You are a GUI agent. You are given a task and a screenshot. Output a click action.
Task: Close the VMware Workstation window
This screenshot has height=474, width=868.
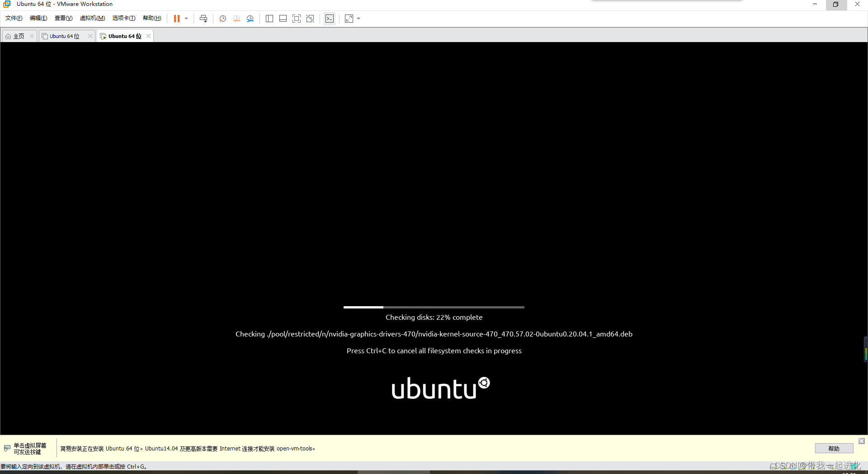coord(857,4)
